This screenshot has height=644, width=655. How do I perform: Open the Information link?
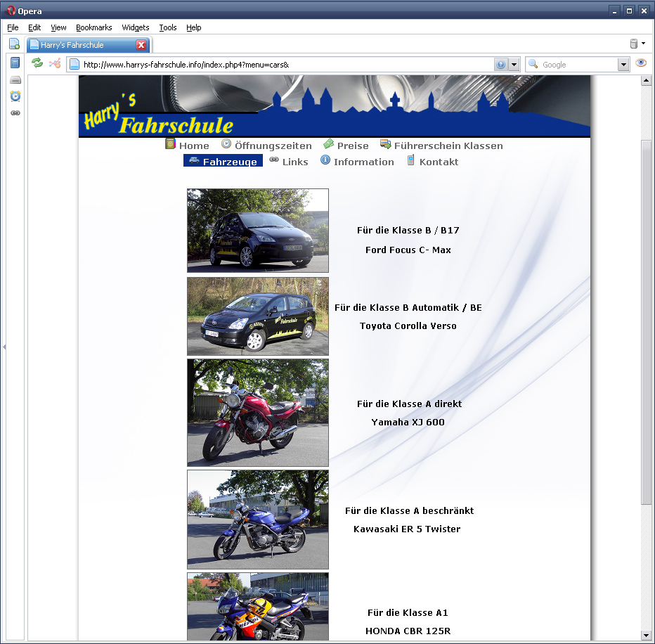(x=364, y=162)
